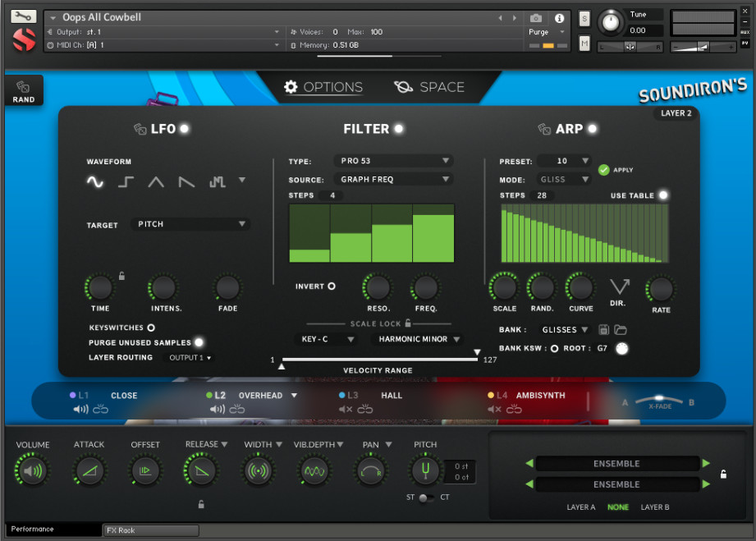Toggle the LFO power button
Image resolution: width=756 pixels, height=541 pixels.
click(x=184, y=129)
